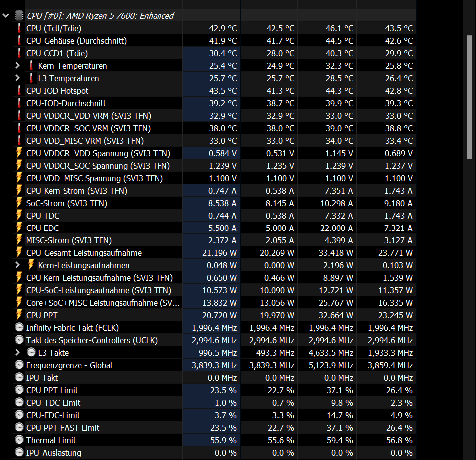
Task: Select the CPU PPT FAST Limit row label
Action: coord(63,428)
